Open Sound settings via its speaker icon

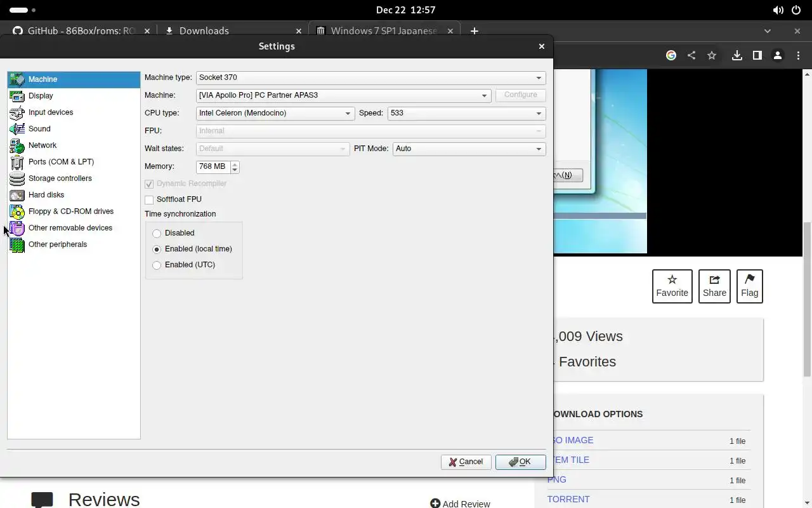point(17,129)
